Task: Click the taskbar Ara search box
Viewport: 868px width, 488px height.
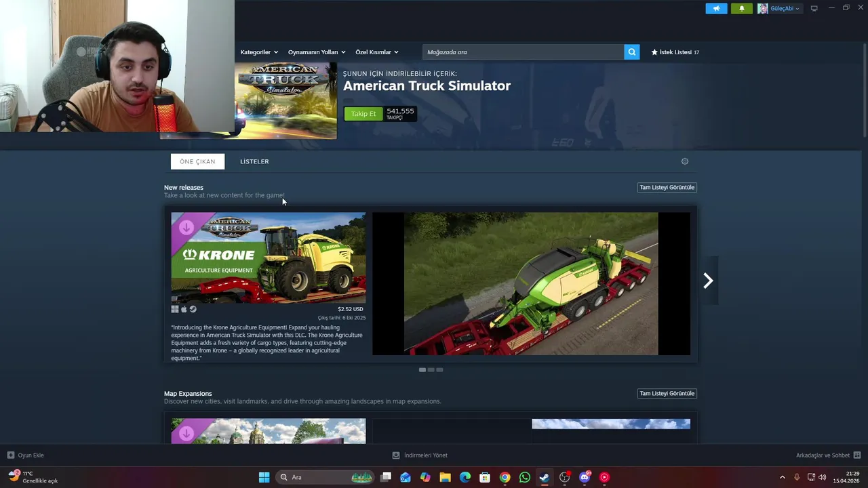Action: pos(325,477)
